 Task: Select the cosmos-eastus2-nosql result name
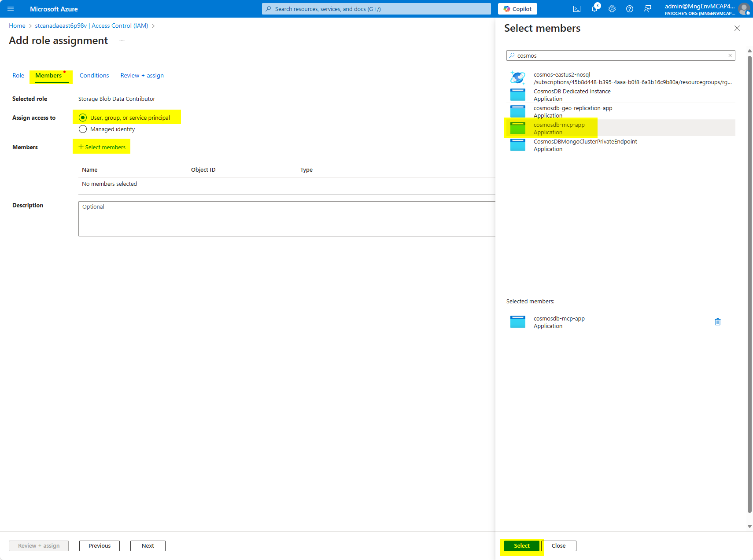(x=562, y=74)
